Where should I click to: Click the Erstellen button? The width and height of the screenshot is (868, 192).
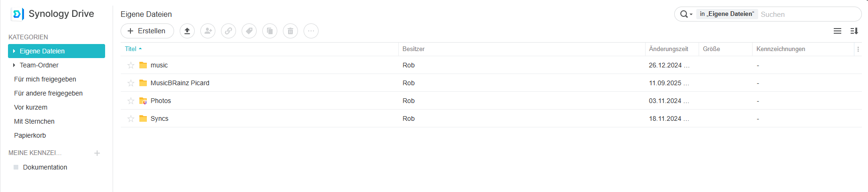pos(147,31)
